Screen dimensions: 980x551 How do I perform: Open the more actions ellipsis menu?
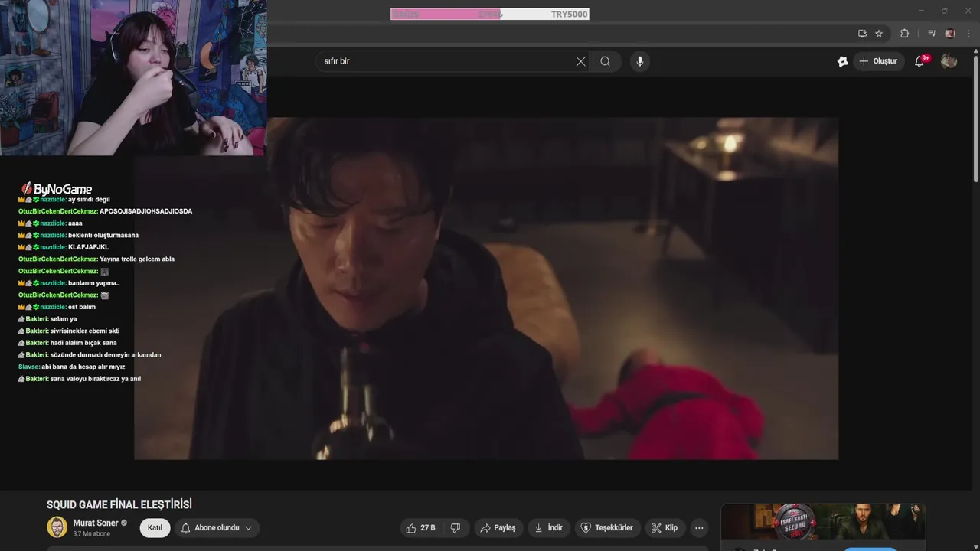click(x=698, y=528)
